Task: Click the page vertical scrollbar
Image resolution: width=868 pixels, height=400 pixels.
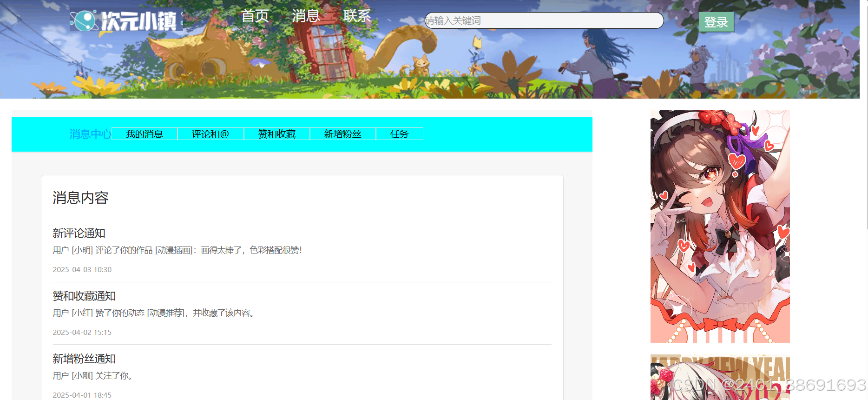Action: click(x=867, y=114)
